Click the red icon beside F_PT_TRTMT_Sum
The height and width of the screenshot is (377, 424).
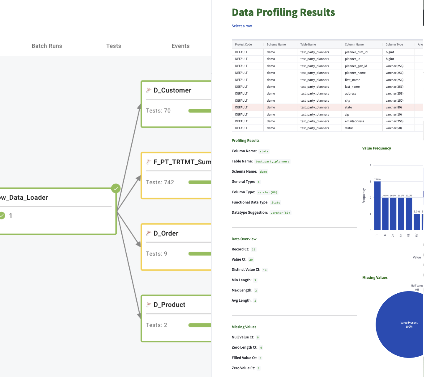pyautogui.click(x=148, y=162)
